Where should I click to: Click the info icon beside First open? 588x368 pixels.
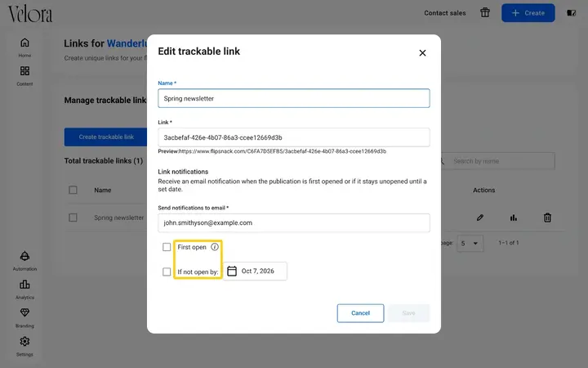215,247
